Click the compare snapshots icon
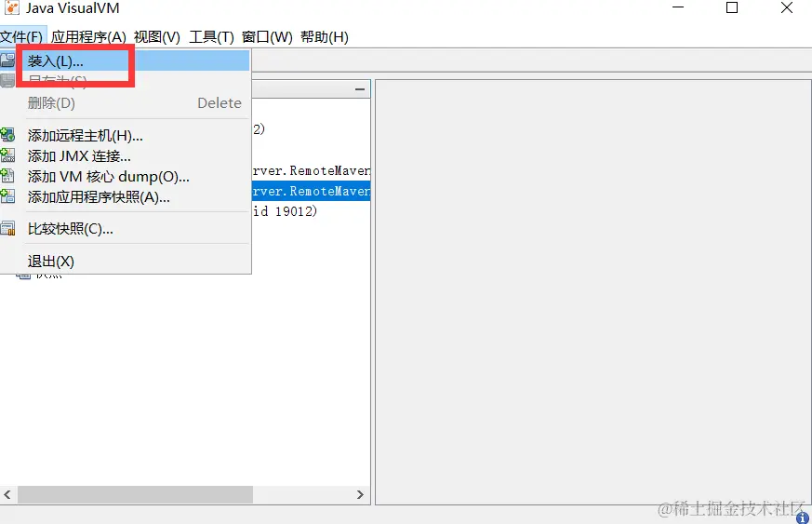 7,228
